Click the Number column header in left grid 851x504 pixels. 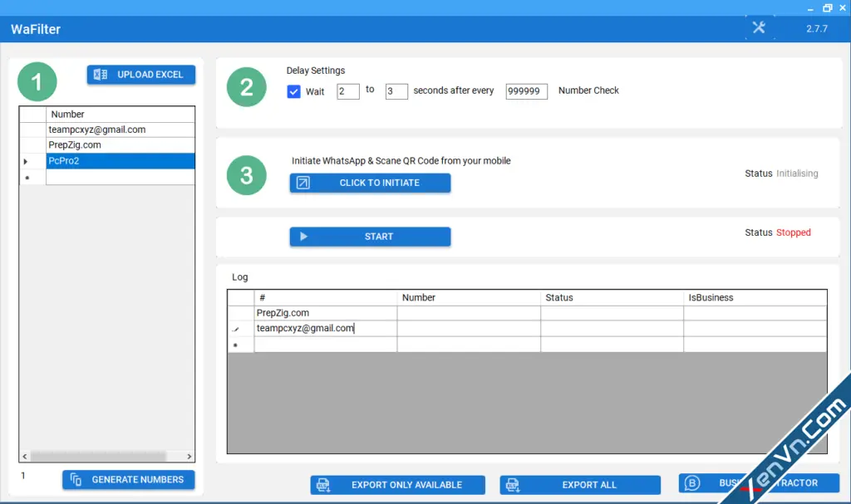point(121,115)
